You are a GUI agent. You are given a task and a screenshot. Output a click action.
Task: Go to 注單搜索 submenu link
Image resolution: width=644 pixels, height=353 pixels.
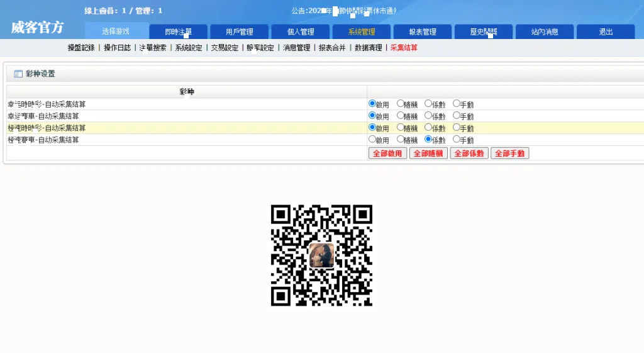tap(153, 48)
